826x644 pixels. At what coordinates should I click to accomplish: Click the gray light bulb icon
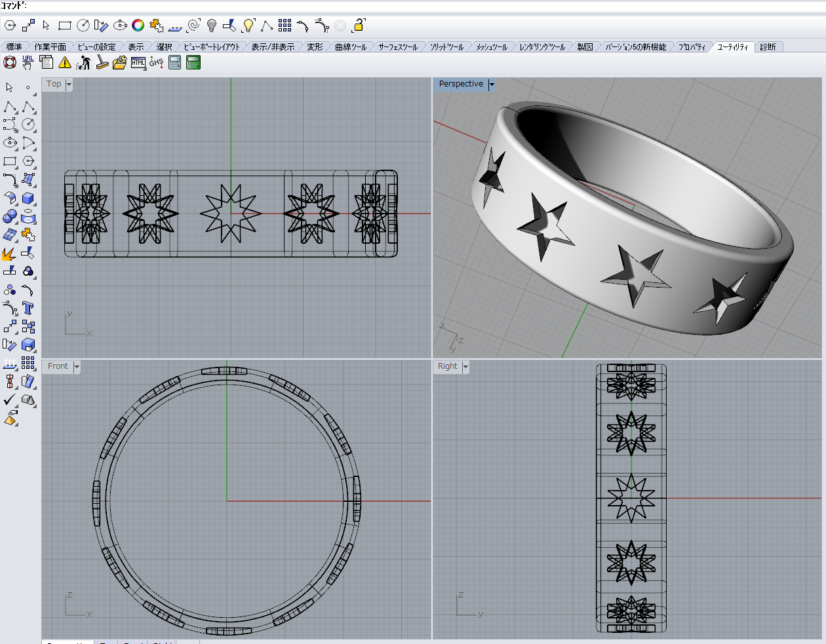[212, 26]
